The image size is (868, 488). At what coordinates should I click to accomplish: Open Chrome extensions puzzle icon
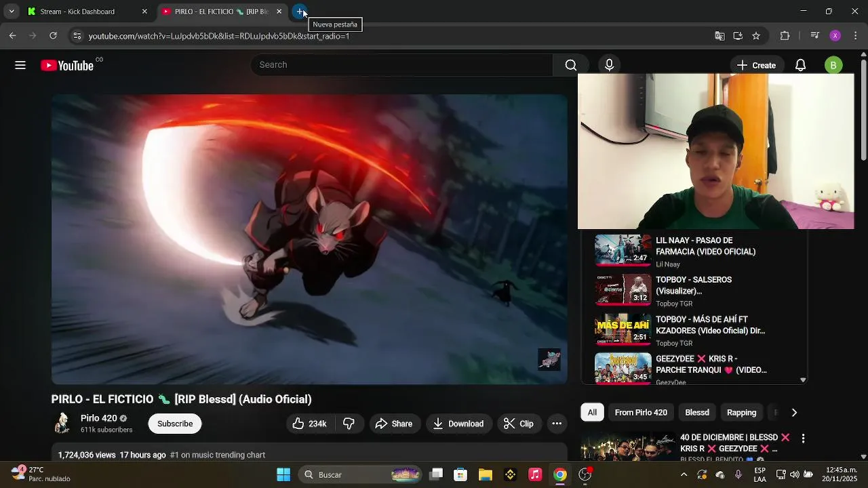coord(785,36)
